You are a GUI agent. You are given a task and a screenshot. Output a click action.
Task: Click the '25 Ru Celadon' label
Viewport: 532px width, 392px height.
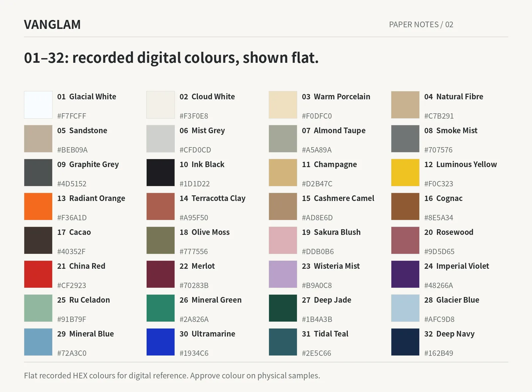83,300
